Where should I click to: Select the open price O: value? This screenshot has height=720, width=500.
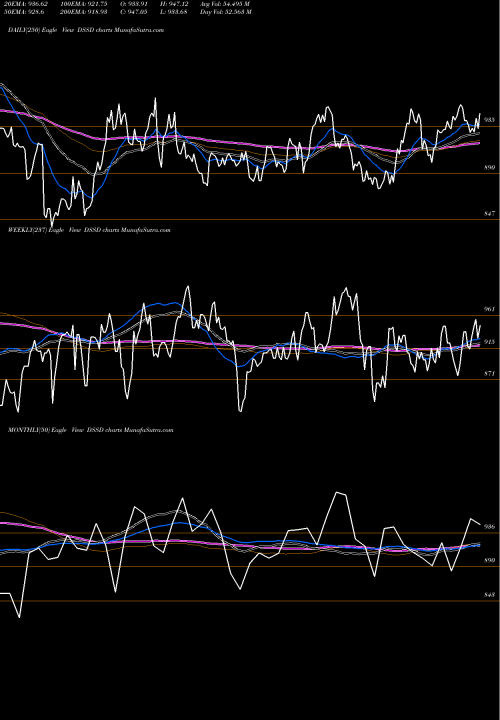[134, 4]
